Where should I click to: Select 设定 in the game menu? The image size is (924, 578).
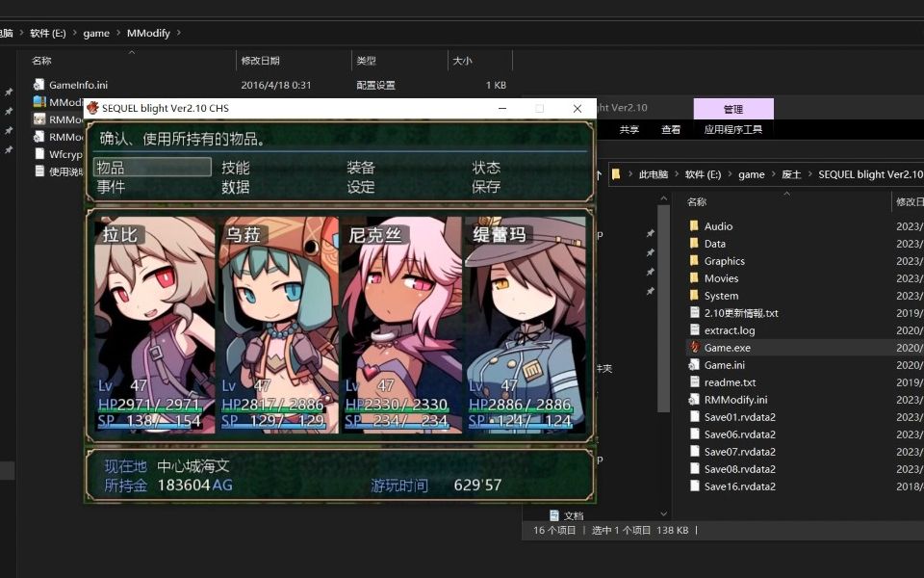(x=361, y=187)
